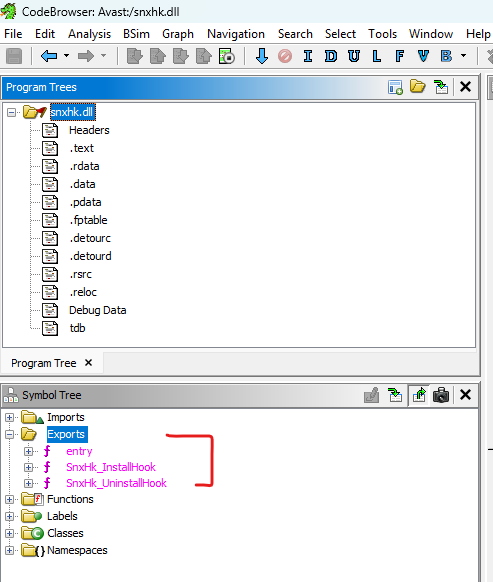Select the SnxHk_InstallHook export

(111, 467)
